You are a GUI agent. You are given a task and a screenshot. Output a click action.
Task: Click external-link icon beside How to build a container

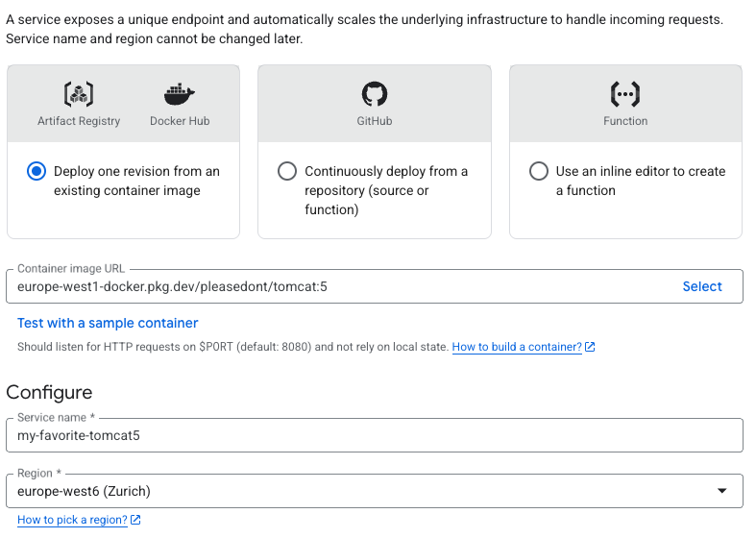pyautogui.click(x=590, y=347)
